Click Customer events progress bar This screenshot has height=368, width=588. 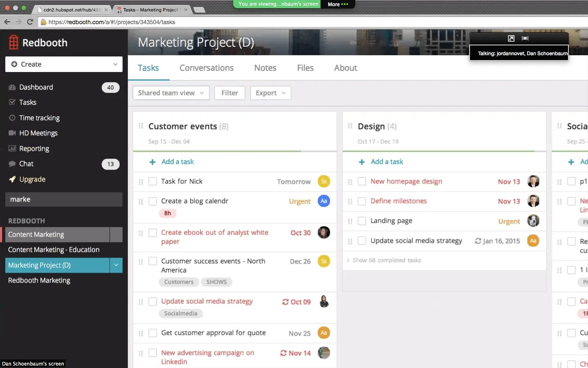click(x=235, y=151)
